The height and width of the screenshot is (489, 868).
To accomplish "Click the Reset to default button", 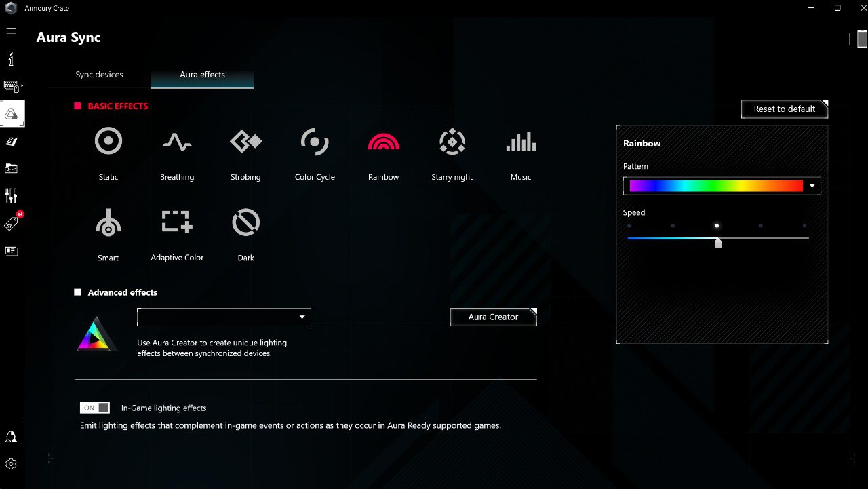I will tap(785, 109).
